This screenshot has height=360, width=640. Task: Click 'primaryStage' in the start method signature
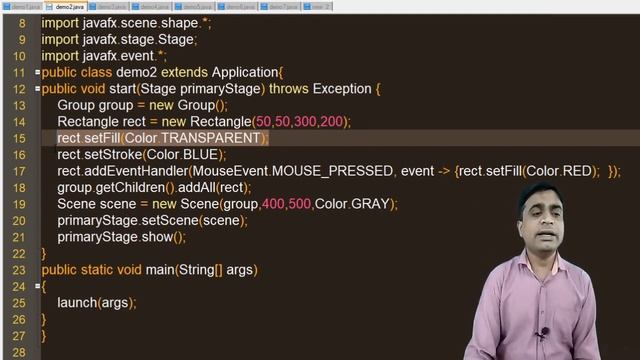pos(220,89)
